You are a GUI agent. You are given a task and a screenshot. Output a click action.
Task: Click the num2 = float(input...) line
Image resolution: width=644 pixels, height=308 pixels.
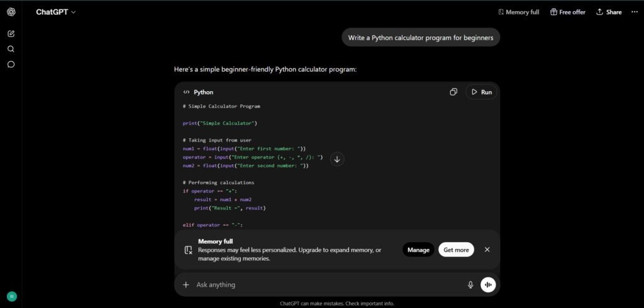pyautogui.click(x=246, y=166)
